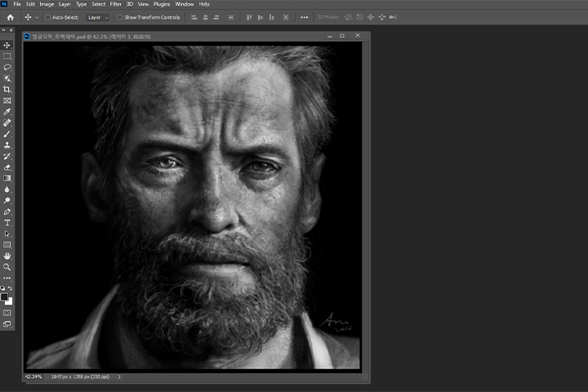The image size is (588, 392).
Task: Click the 3D Slide mode icon
Action: tap(381, 17)
